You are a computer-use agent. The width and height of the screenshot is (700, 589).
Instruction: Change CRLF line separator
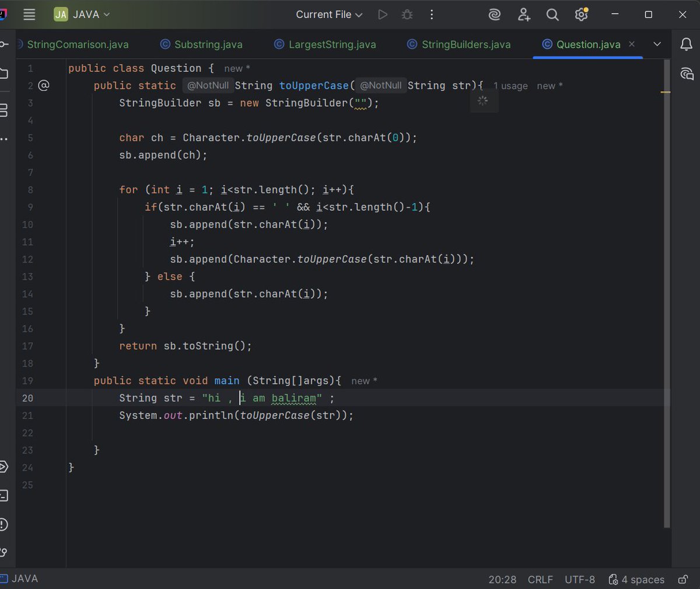540,580
